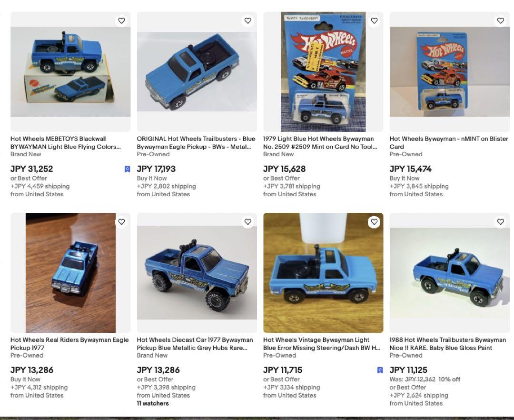Open 1979 Light Blue Hot Wheels Bywayman title
The height and width of the screenshot is (420, 514).
[320, 143]
